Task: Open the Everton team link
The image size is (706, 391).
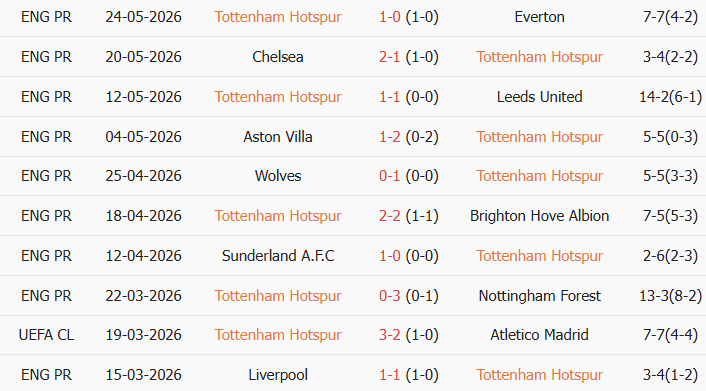Action: tap(539, 17)
